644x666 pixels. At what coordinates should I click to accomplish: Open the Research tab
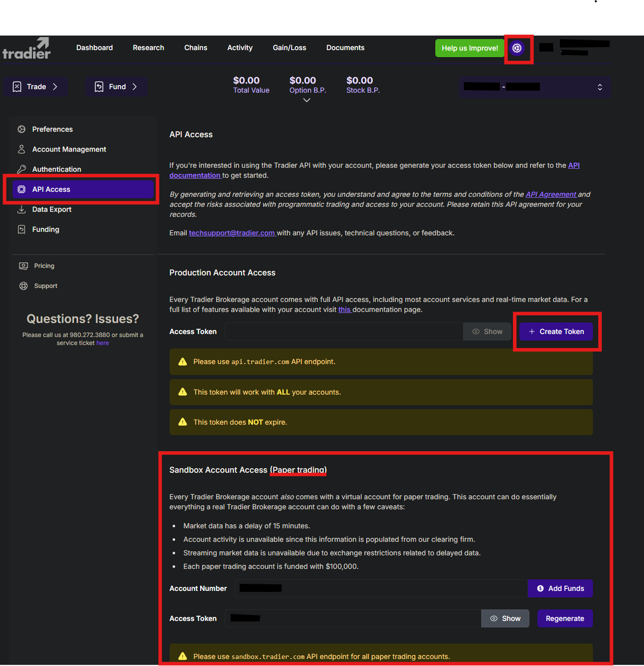point(149,48)
